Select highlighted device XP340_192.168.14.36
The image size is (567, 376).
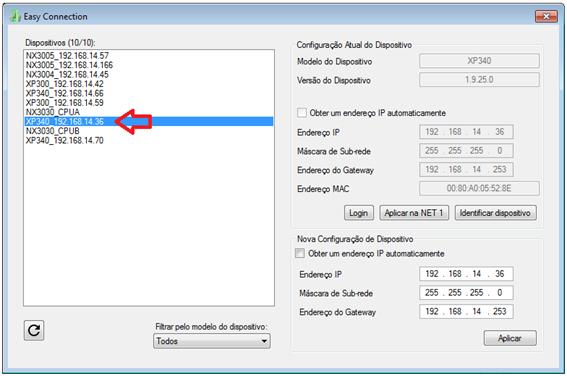[149, 121]
